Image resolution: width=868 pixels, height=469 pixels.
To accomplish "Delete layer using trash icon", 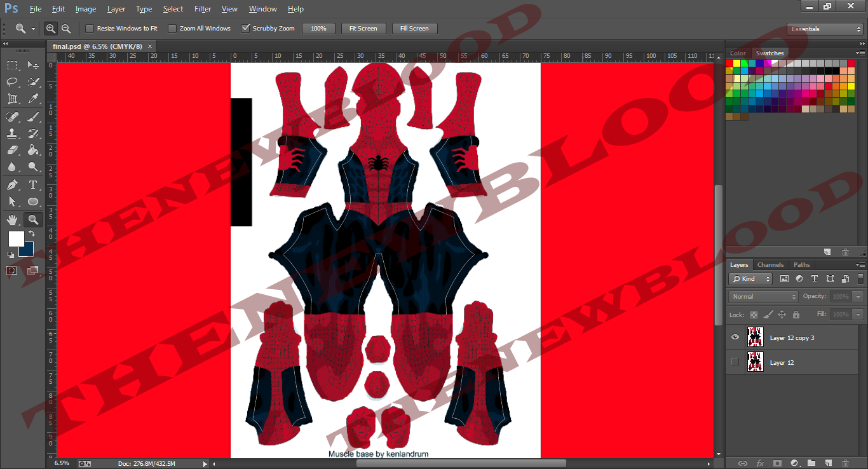I will click(x=845, y=463).
